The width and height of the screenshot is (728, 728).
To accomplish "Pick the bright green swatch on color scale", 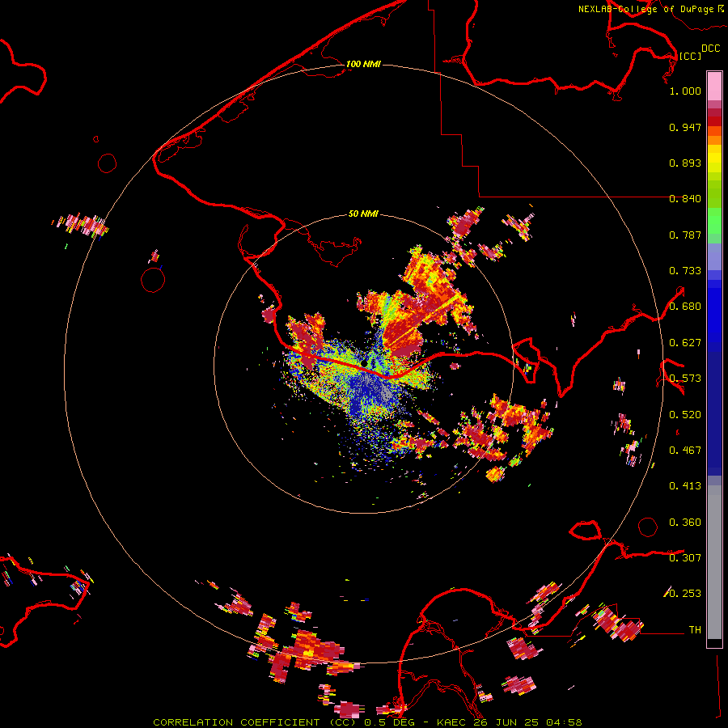I will click(x=714, y=221).
